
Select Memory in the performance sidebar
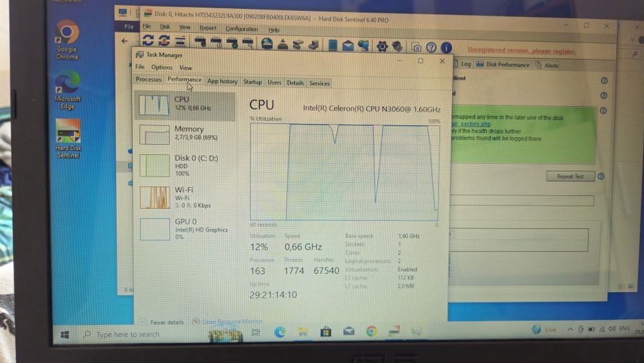(185, 134)
